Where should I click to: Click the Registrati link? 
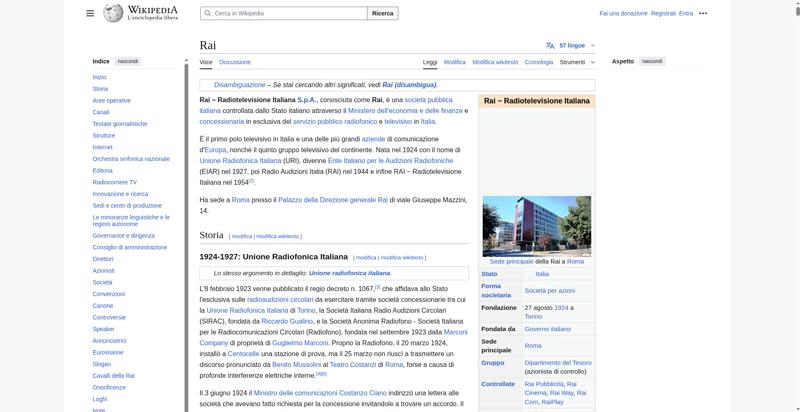(663, 13)
